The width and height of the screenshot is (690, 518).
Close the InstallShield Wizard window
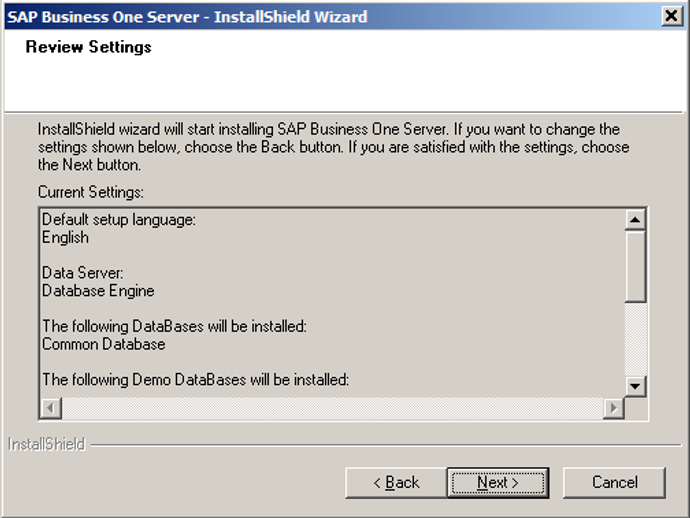click(x=672, y=16)
